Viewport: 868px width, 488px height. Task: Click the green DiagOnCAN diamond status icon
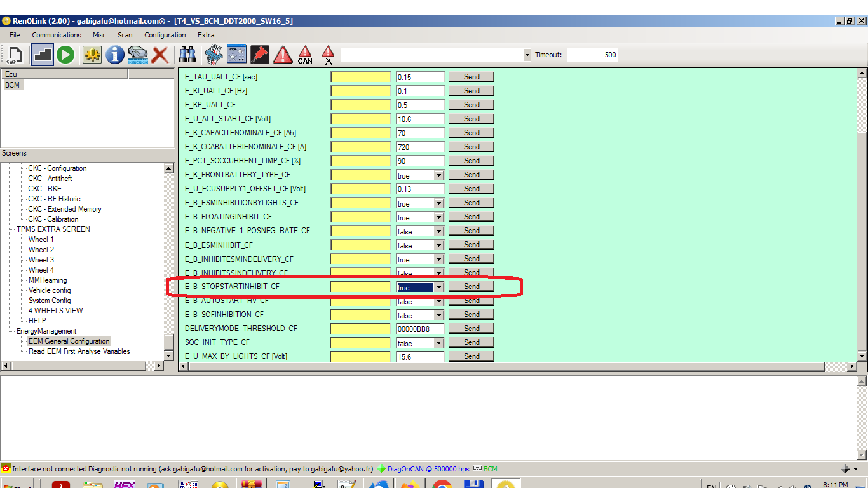click(x=381, y=469)
